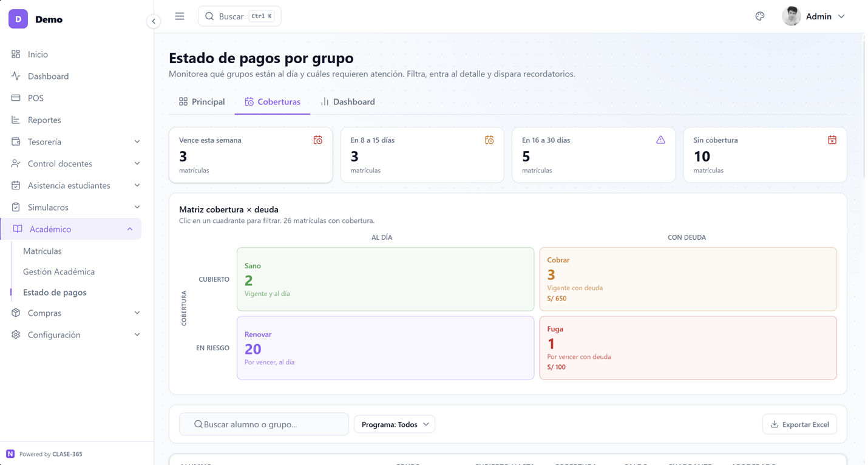Open the Programa: Todos dropdown
Image resolution: width=868 pixels, height=465 pixels.
click(x=395, y=424)
